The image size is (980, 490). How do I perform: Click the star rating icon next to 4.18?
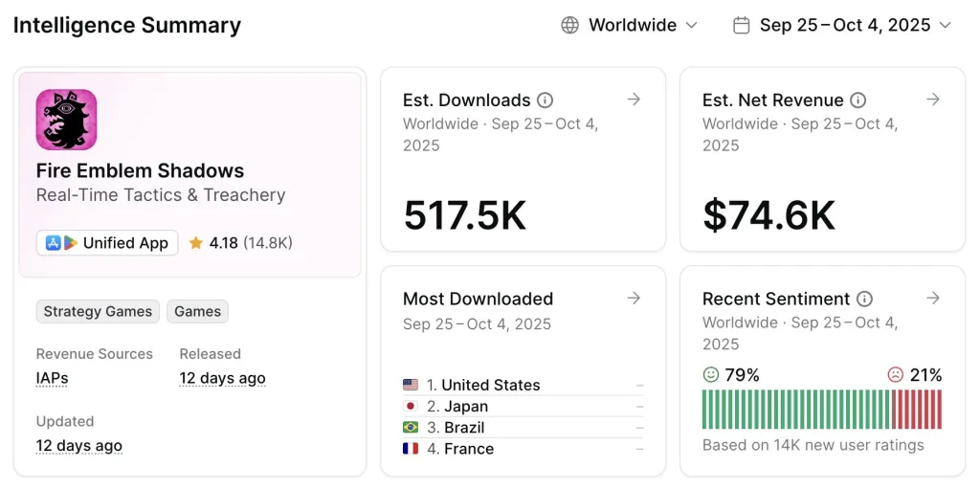pos(195,243)
